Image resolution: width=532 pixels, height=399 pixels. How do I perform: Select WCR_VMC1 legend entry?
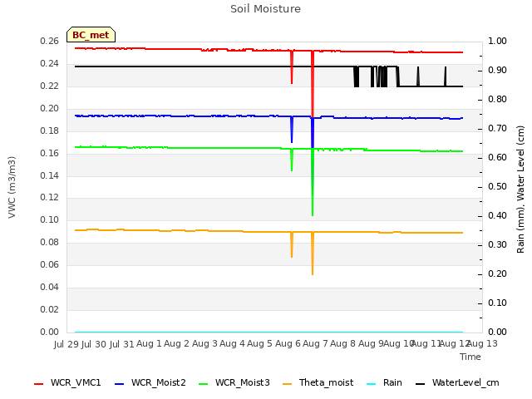[x=67, y=382]
